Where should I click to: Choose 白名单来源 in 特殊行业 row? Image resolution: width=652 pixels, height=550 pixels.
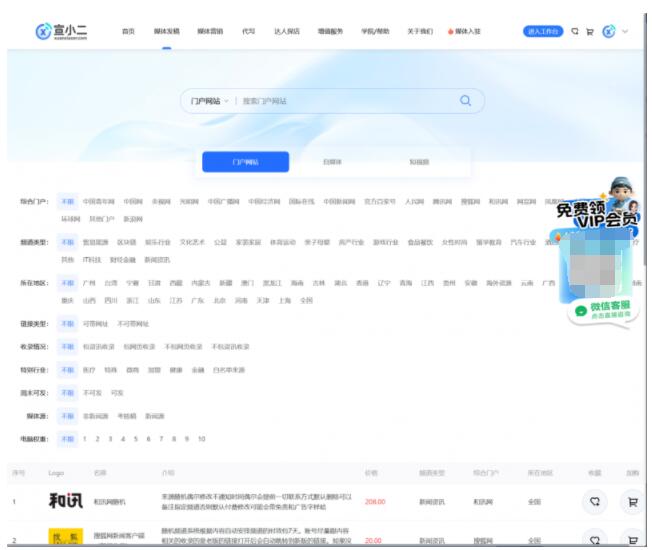click(x=229, y=370)
